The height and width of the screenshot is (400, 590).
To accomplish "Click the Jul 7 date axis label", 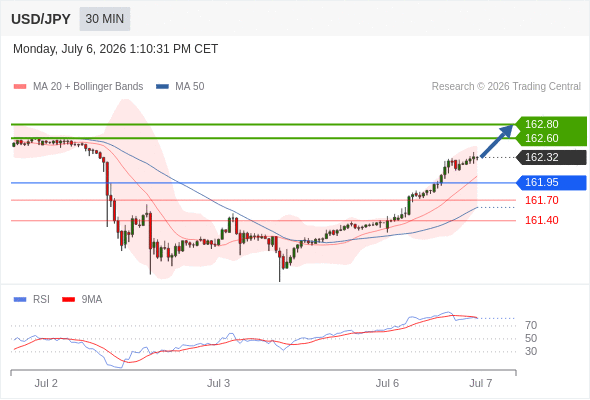I will (x=481, y=383).
